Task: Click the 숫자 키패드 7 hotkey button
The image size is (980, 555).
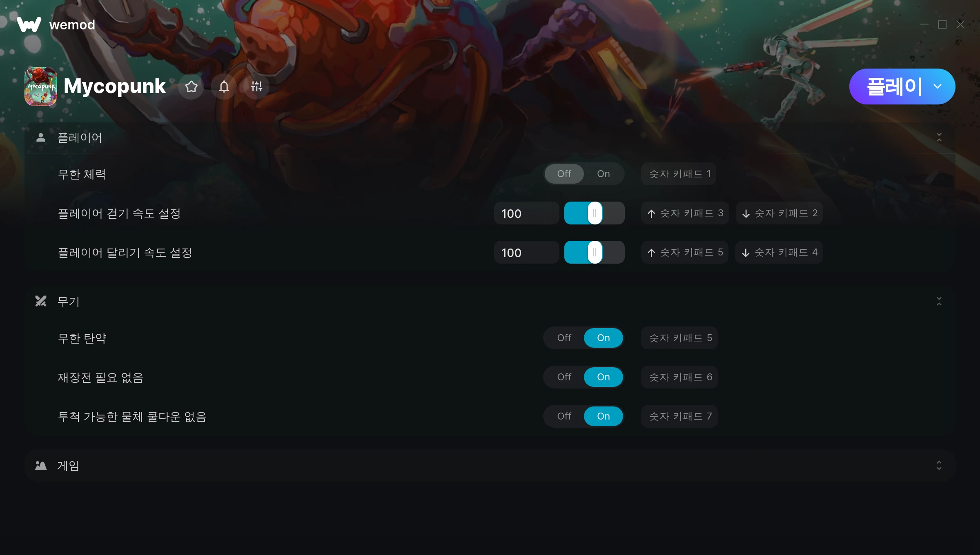Action: (679, 416)
